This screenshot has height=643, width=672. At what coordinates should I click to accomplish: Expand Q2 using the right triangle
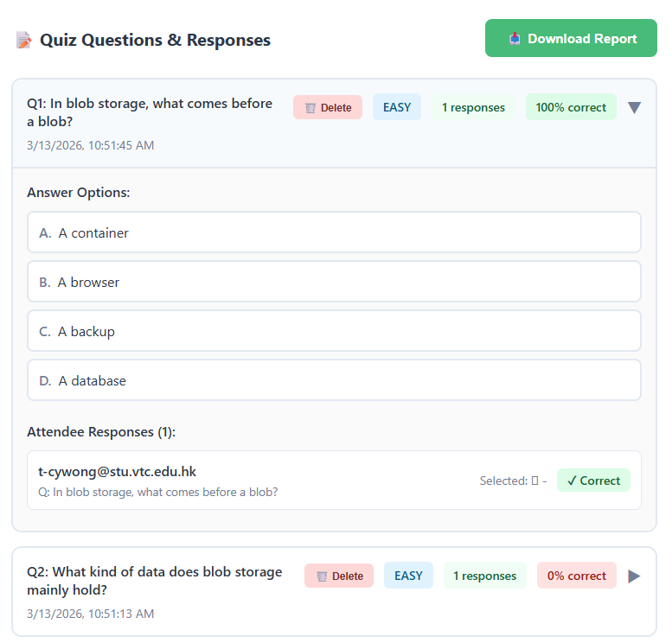tap(634, 576)
